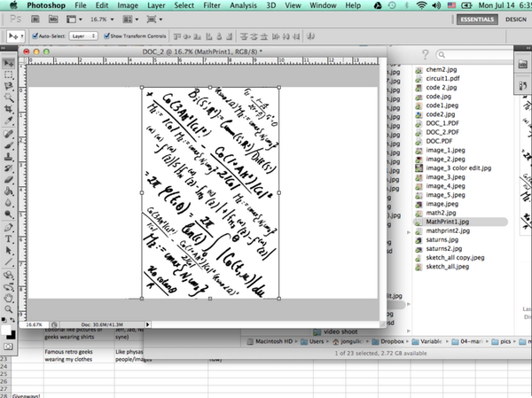Select the Rectangular Marquee tool
This screenshot has width=532, height=398.
[9, 75]
